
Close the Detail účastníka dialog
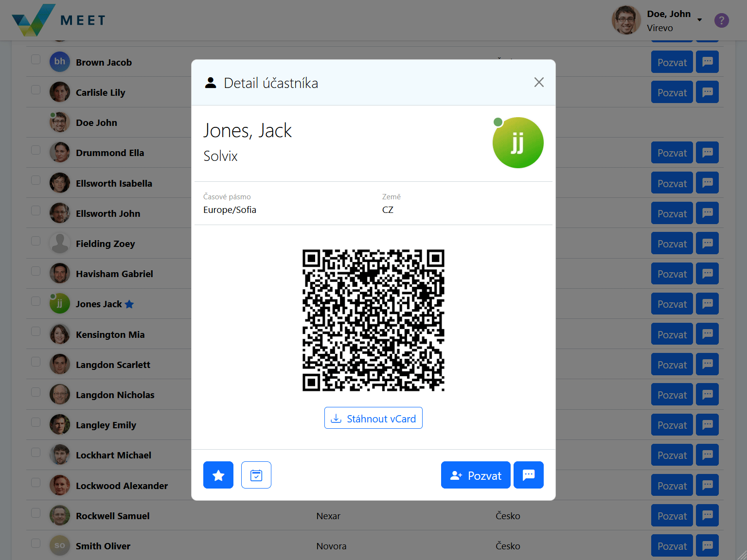(539, 82)
